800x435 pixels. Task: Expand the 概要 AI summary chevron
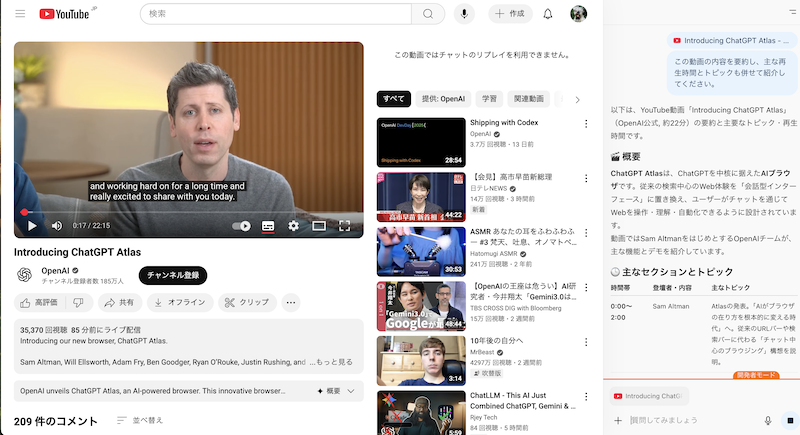point(334,391)
